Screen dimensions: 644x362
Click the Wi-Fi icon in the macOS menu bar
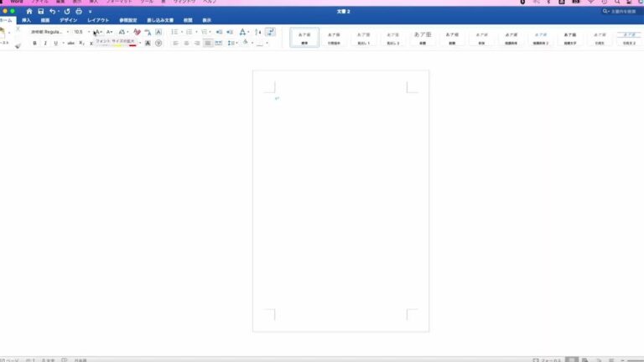(x=590, y=2)
